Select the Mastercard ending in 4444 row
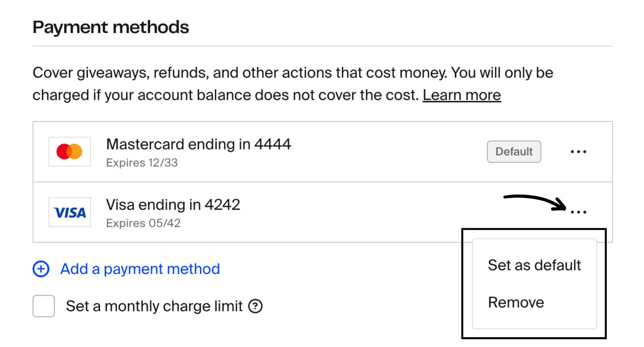The height and width of the screenshot is (347, 644). click(235, 152)
